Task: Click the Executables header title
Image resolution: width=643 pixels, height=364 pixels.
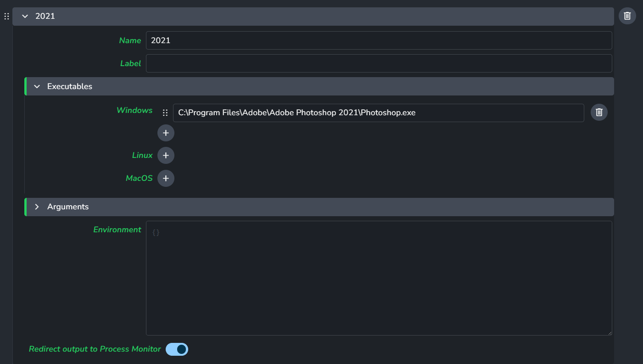Action: click(x=70, y=86)
